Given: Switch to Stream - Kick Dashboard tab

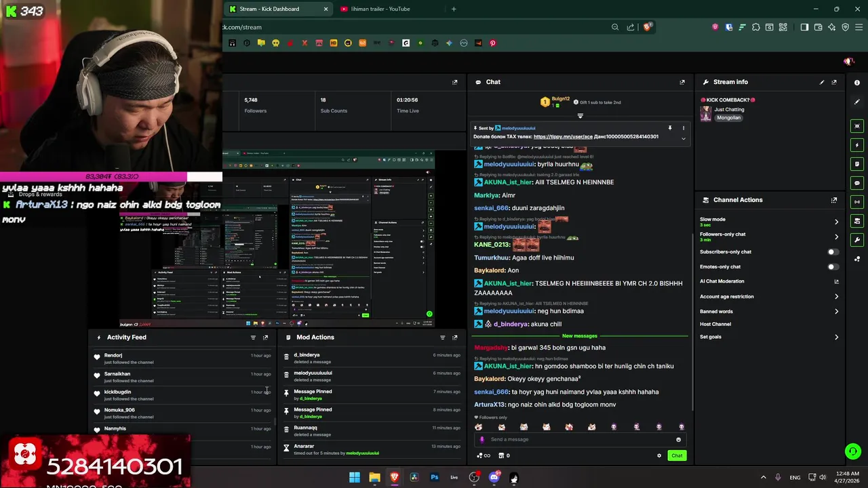Looking at the screenshot, I should click(277, 9).
